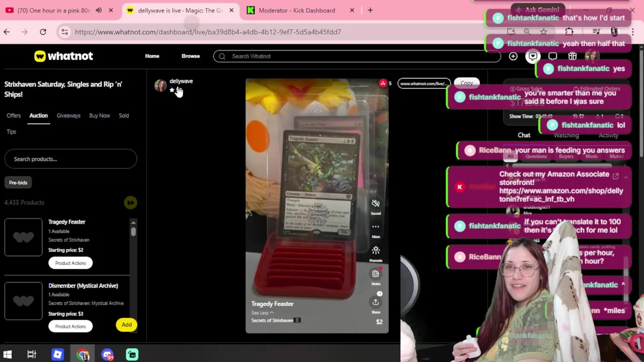Click the dellywave streamer avatar
This screenshot has width=644, height=362.
pos(160,86)
